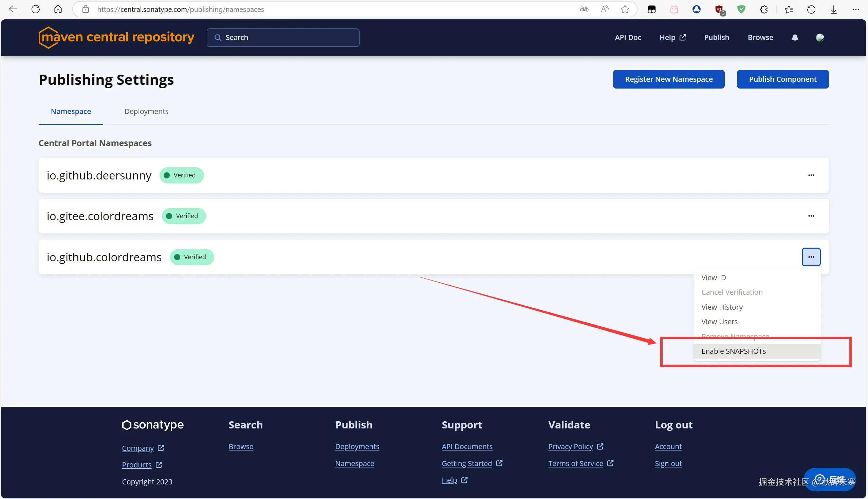Collapse options menu for io.github.colordreams

811,257
